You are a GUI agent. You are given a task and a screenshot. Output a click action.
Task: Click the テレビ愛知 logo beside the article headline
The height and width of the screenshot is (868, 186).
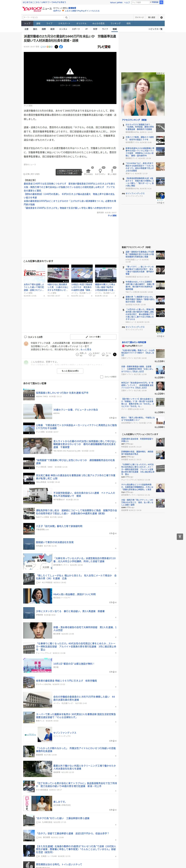point(104,47)
